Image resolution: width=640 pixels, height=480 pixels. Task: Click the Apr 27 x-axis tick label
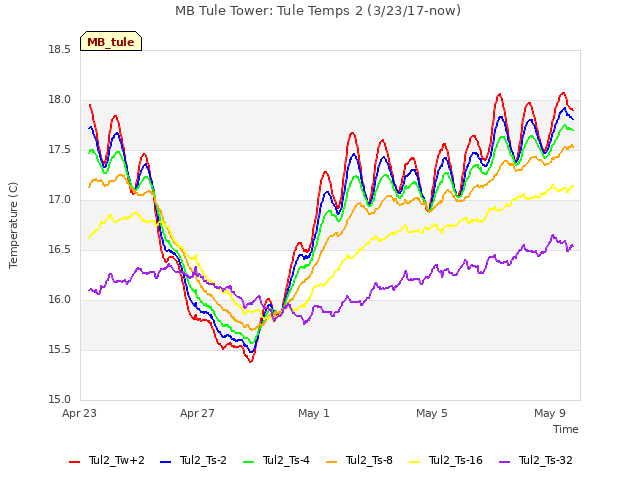pyautogui.click(x=198, y=413)
